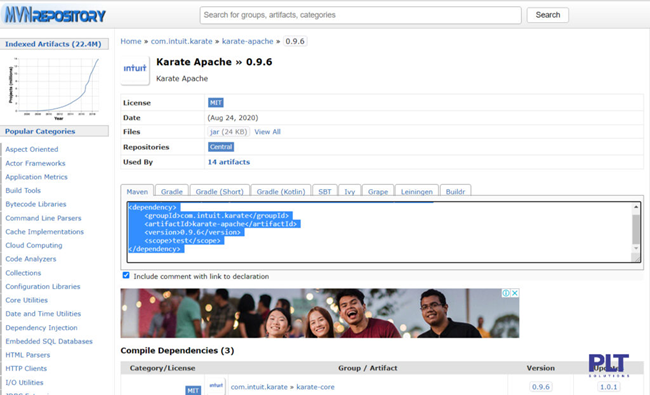The width and height of the screenshot is (650, 395).
Task: Open karate-apache breadcrumb link
Action: coord(247,41)
